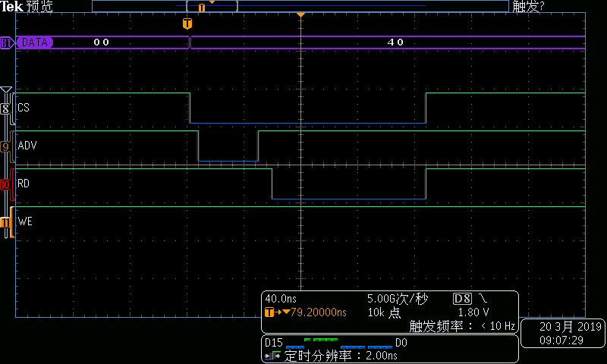This screenshot has width=607, height=364.
Task: Click the Tek logo
Action: click(x=11, y=6)
